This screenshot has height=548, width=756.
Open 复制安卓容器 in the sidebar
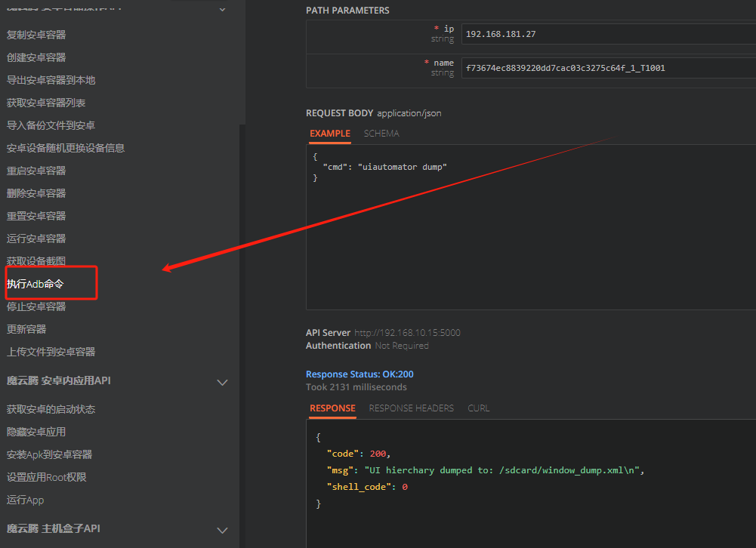[x=36, y=35]
